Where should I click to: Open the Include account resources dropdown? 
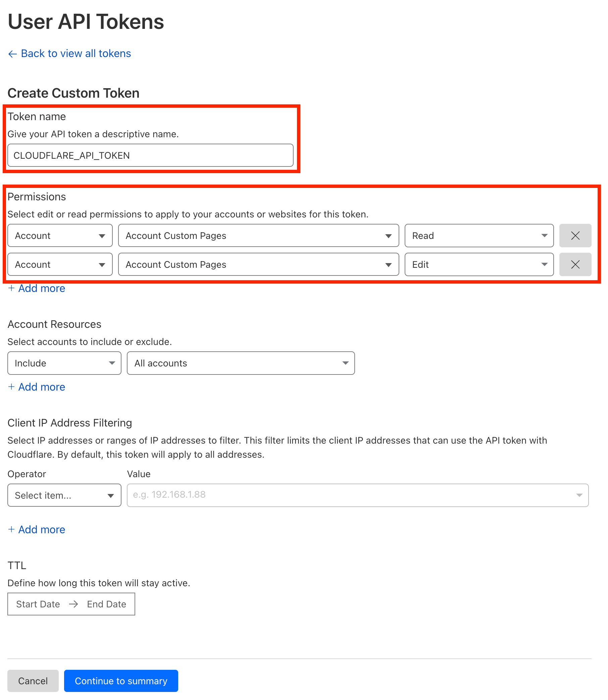tap(64, 363)
